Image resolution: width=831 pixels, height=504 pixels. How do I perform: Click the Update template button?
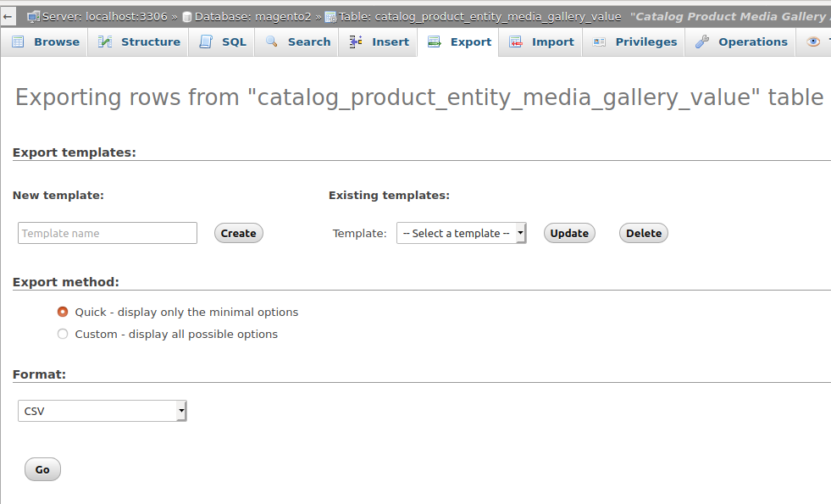click(x=569, y=233)
